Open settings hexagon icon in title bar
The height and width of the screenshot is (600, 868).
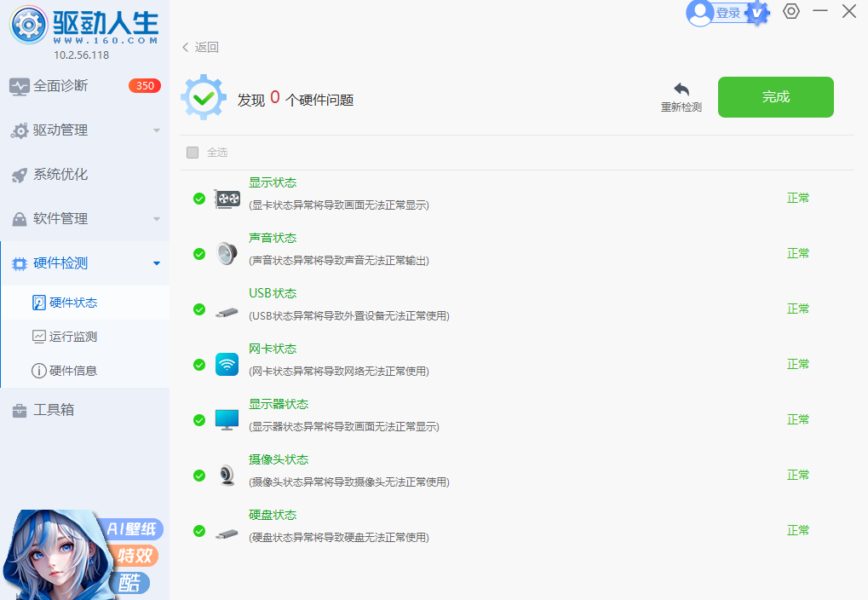tap(791, 11)
